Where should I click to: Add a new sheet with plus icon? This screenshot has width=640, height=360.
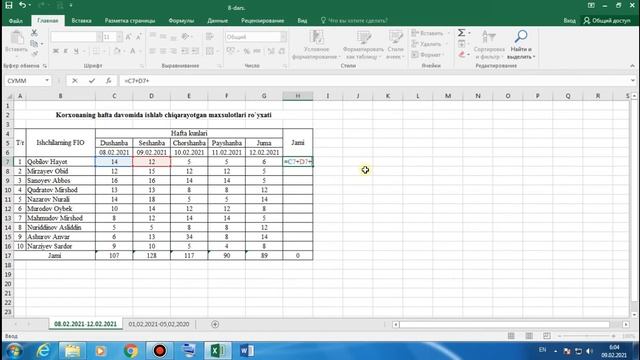[215, 324]
